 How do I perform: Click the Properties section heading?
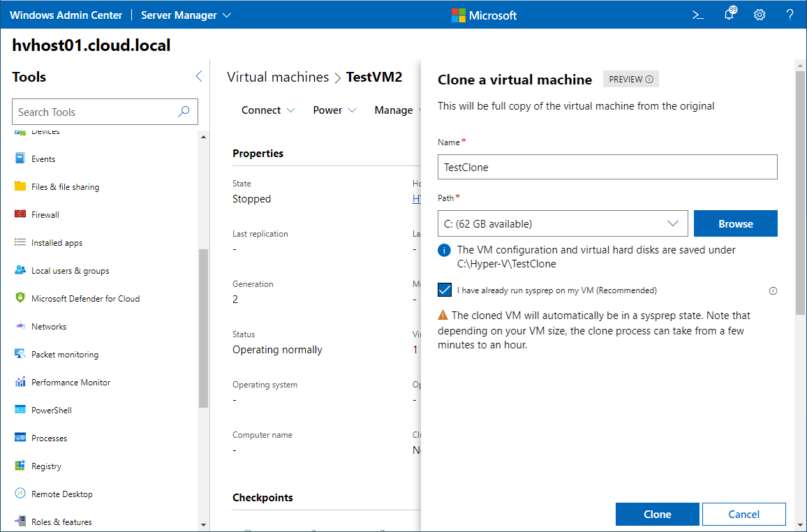258,154
